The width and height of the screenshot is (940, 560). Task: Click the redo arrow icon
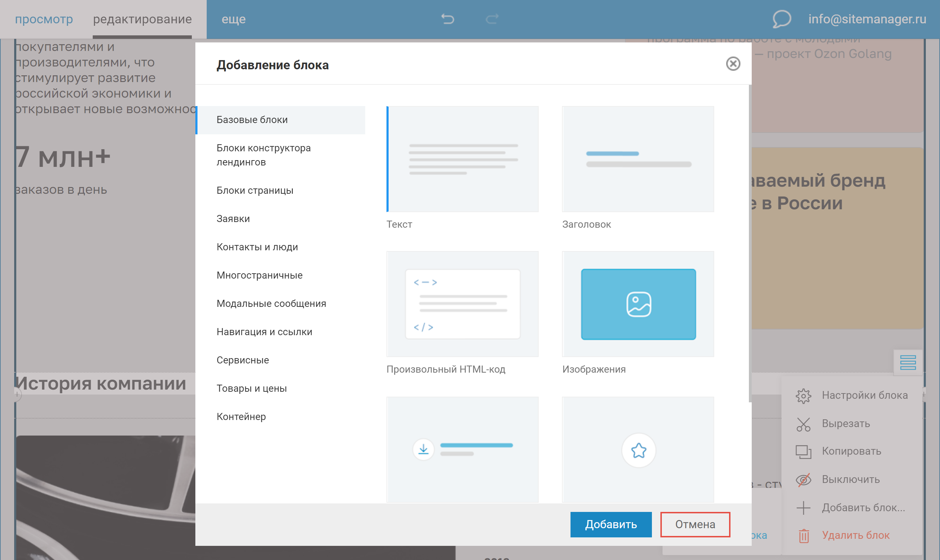coord(492,19)
